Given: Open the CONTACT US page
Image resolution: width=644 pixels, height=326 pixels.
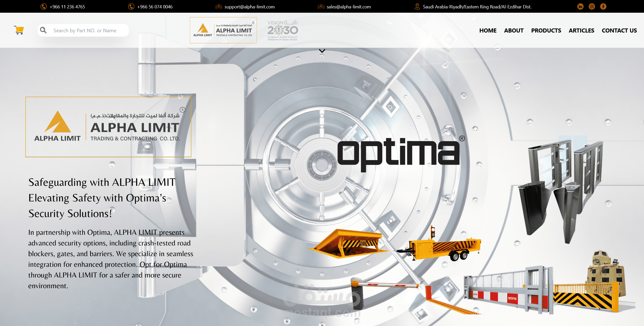Looking at the screenshot, I should [619, 30].
